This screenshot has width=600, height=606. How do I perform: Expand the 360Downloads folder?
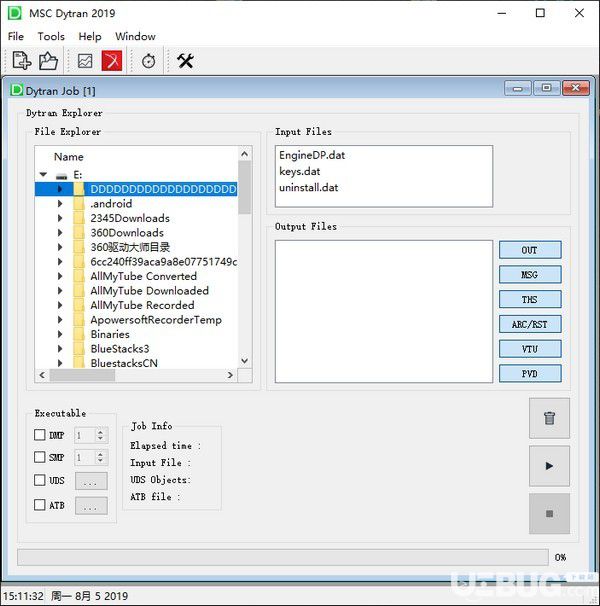tap(60, 233)
